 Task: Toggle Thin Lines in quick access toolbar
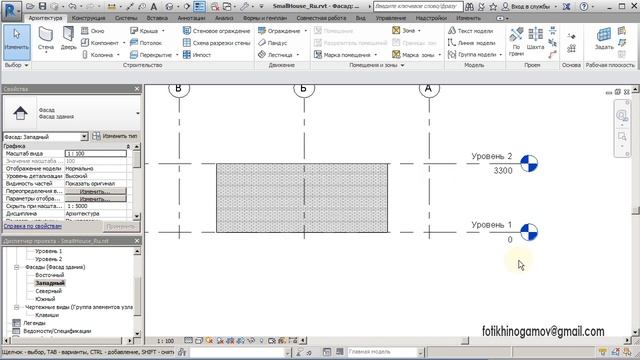point(200,7)
